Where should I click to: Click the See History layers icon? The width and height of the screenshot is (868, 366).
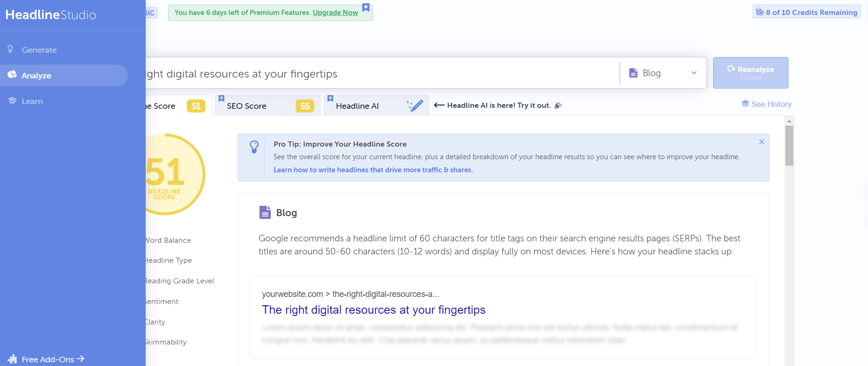(745, 104)
